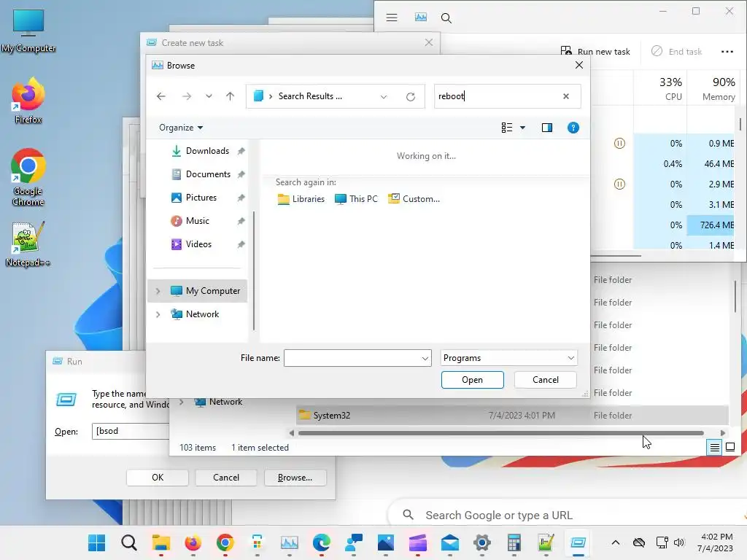Viewport: 747px width, 560px height.
Task: Open Settings gear on the taskbar
Action: 482,542
